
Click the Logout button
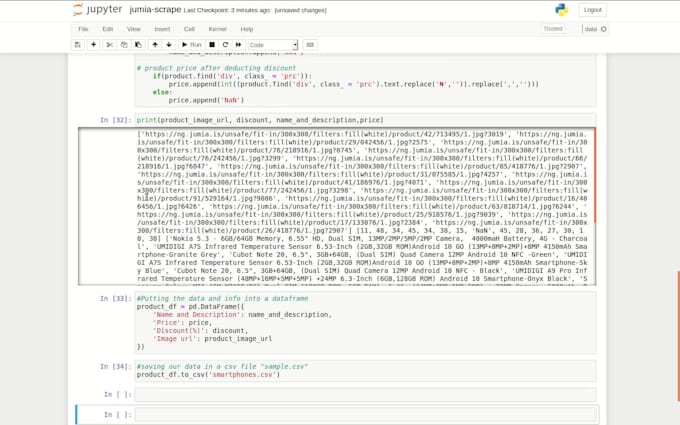click(x=592, y=10)
